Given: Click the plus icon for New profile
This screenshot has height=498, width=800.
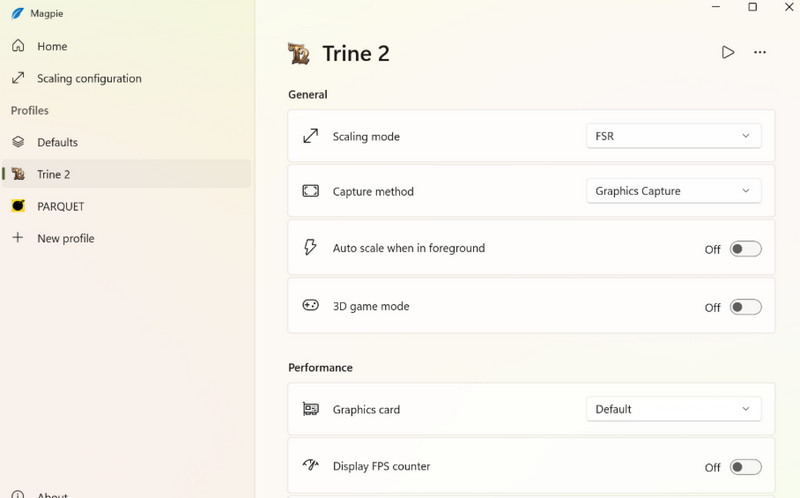Looking at the screenshot, I should [18, 237].
